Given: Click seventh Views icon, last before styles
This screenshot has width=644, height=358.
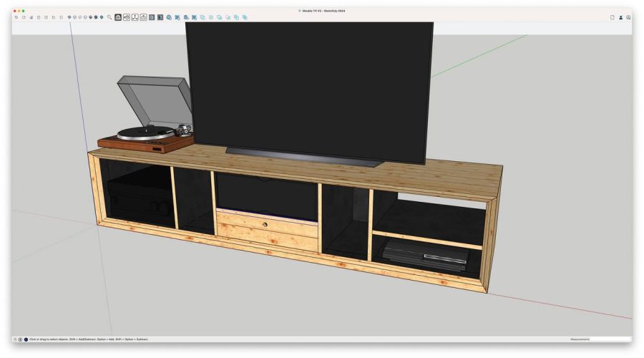Looking at the screenshot, I should click(61, 17).
